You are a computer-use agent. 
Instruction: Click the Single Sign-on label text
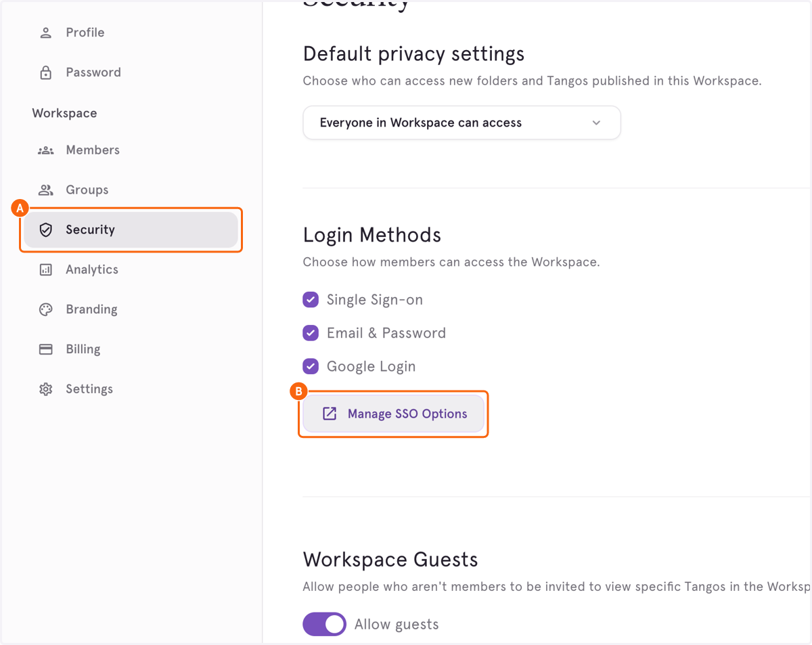375,300
